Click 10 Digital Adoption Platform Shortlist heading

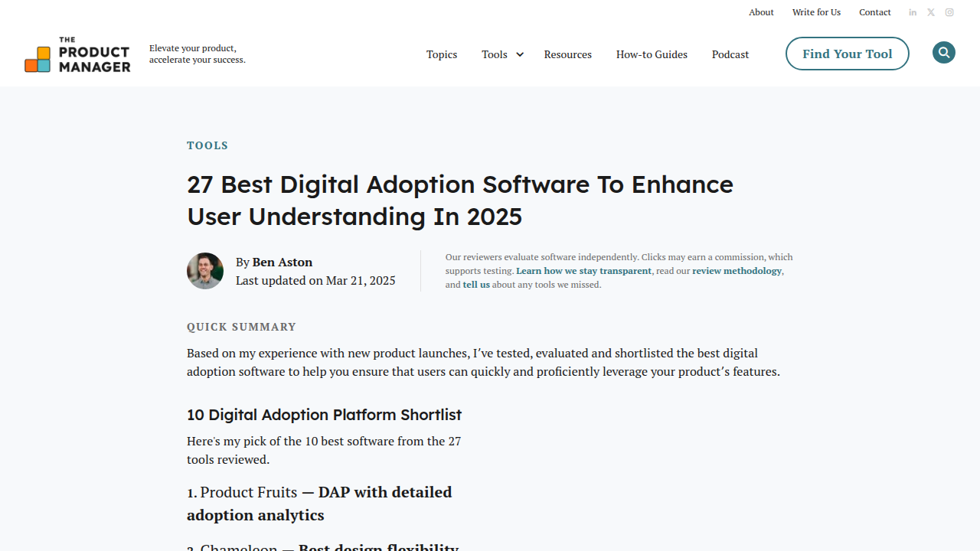pos(324,415)
